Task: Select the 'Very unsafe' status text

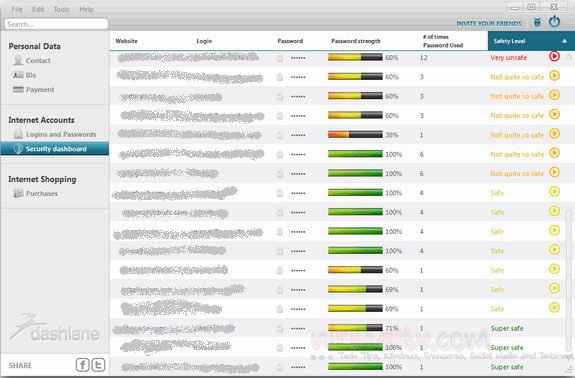Action: point(509,58)
